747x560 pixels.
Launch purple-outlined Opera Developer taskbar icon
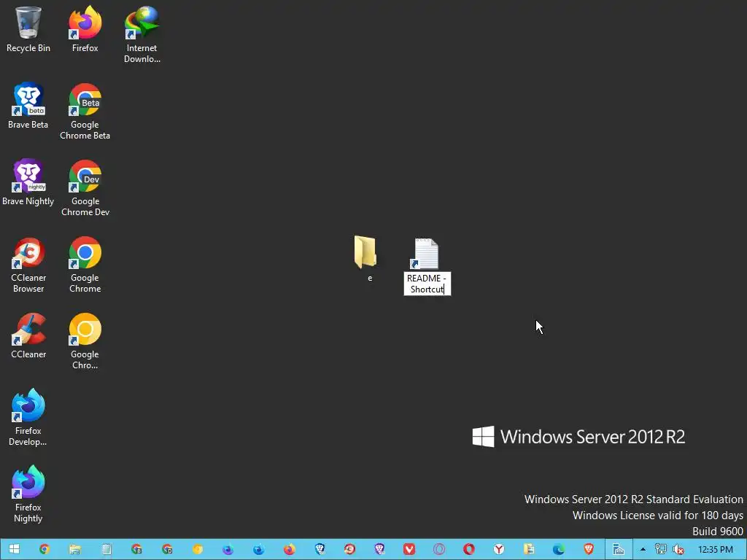(439, 550)
